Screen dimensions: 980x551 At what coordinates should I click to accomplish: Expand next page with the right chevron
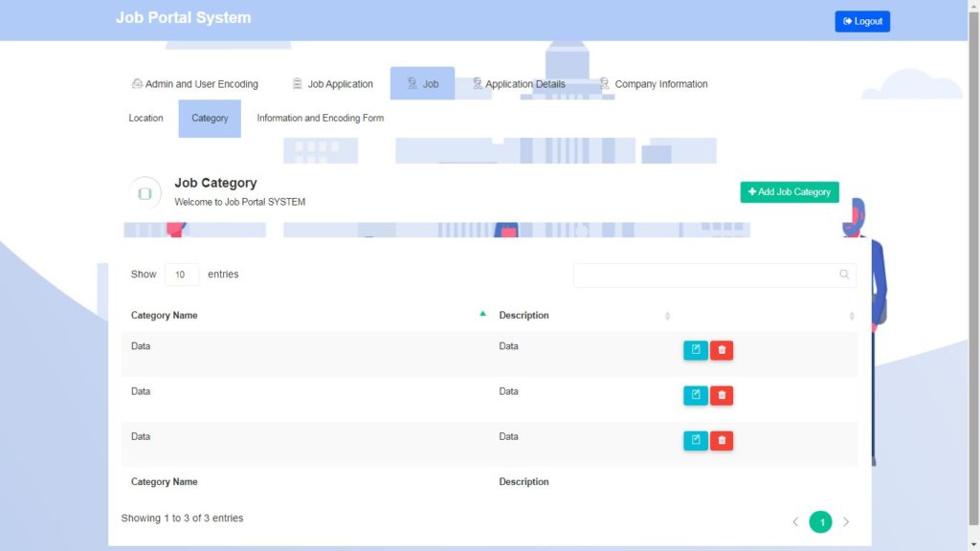coord(846,521)
